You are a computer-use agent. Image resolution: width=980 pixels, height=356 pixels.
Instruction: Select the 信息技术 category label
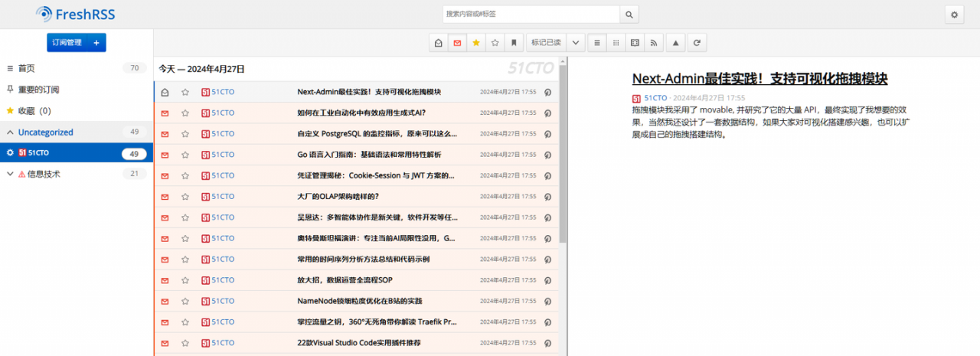pos(44,174)
